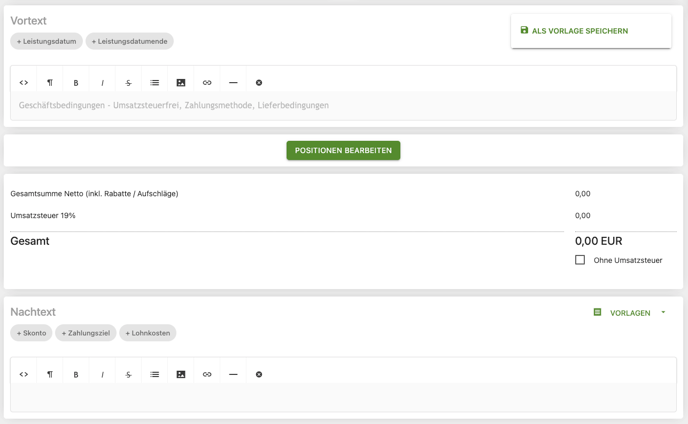Add the Skonto chip to Nachtext
The image size is (688, 424).
(x=31, y=333)
